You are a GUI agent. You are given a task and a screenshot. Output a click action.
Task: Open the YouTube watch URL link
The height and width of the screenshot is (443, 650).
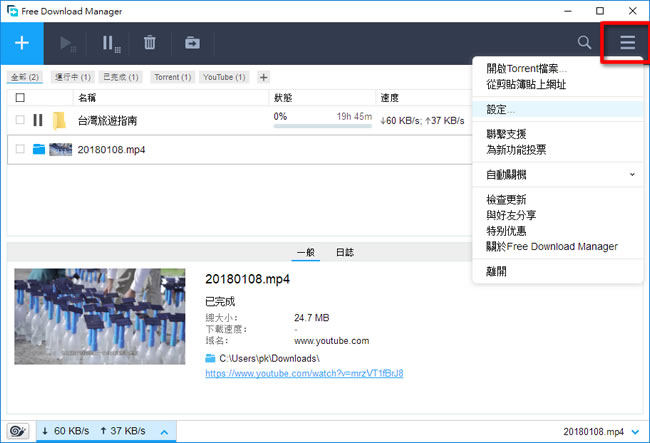pyautogui.click(x=304, y=373)
